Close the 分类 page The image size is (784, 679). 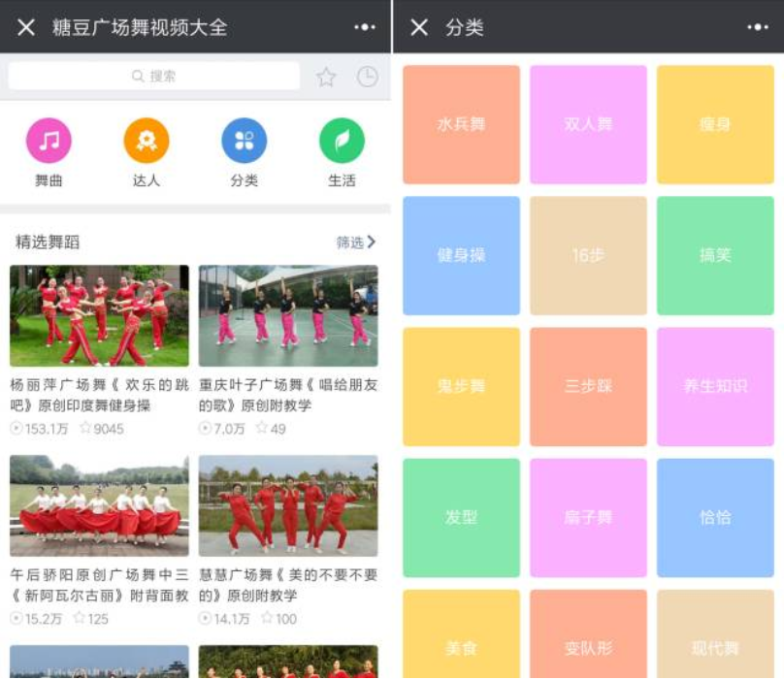pyautogui.click(x=419, y=27)
